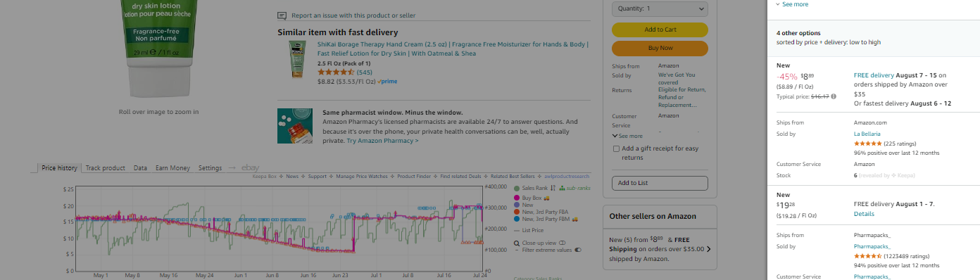
Task: Open the Quantity dropdown
Action: tap(660, 8)
